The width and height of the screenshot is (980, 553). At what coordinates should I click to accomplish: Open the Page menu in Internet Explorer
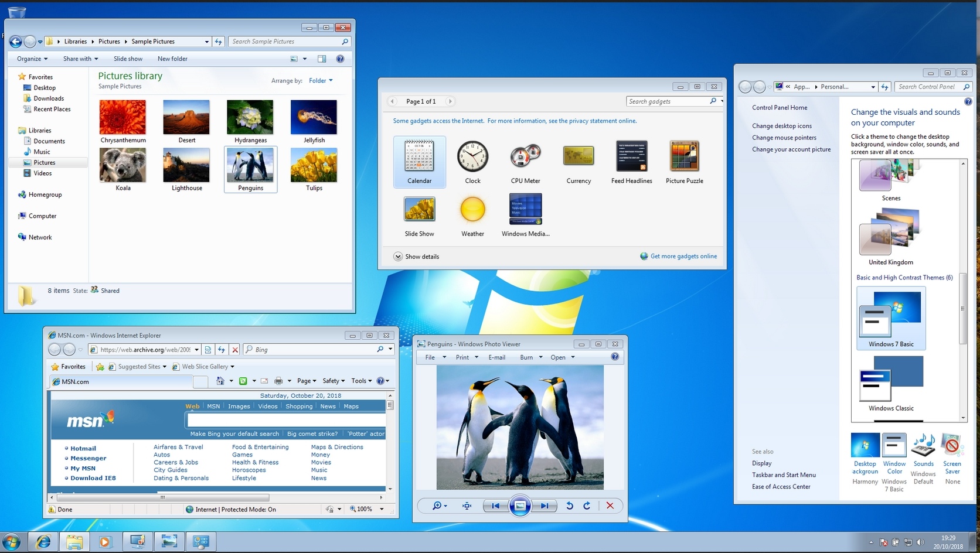(307, 381)
